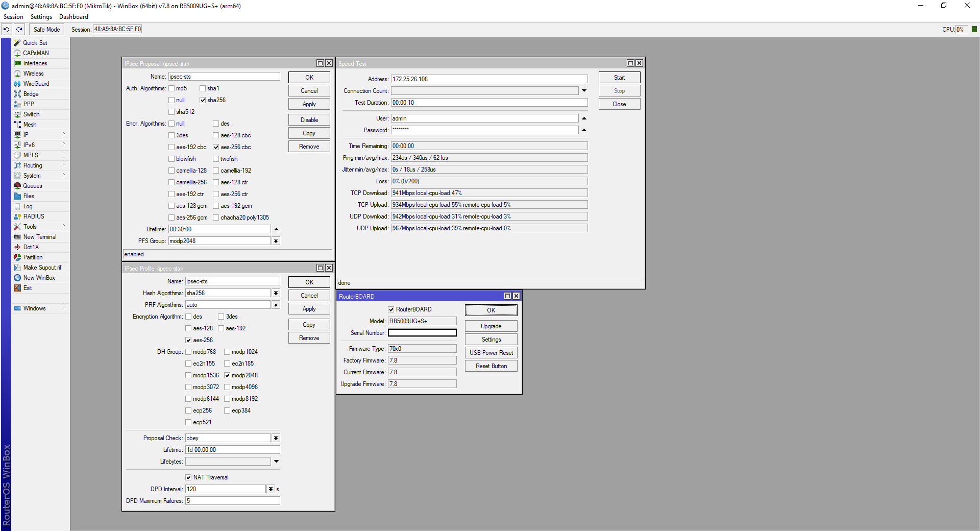Open Partition sidebar icon

[17, 257]
